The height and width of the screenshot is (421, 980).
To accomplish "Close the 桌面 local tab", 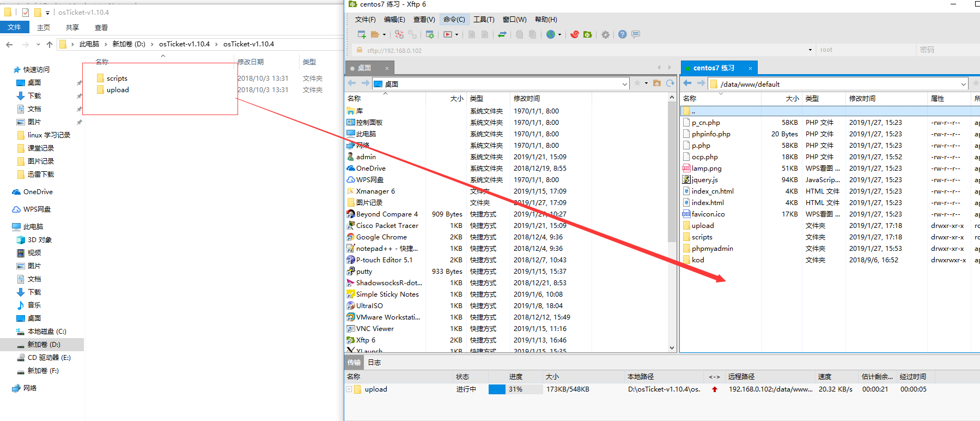I will (387, 68).
